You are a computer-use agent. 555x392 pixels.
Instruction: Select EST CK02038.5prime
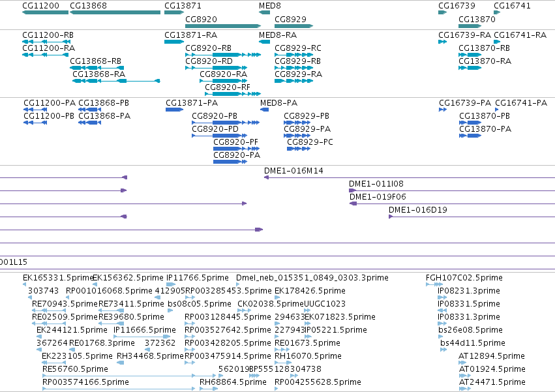[271, 304]
